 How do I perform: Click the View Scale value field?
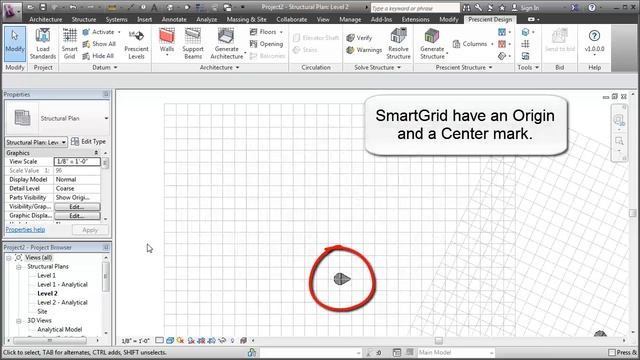point(77,162)
